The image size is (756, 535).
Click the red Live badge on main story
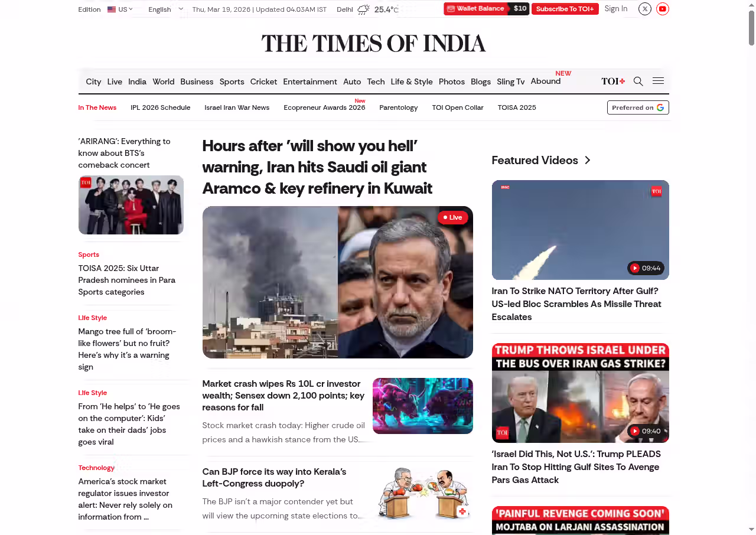point(453,217)
